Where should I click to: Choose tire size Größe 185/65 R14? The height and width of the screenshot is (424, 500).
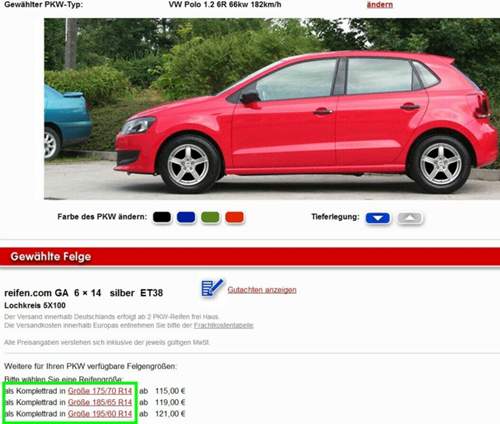coord(100,402)
